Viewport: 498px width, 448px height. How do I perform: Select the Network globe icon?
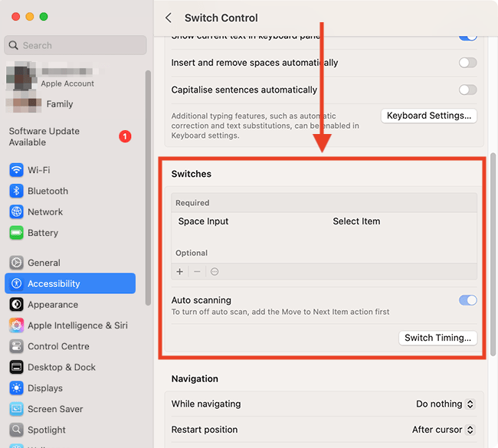tap(16, 212)
